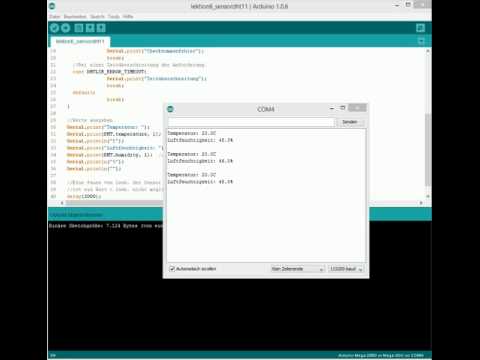Open the Tools menu
The height and width of the screenshot is (360, 480).
pos(114,16)
